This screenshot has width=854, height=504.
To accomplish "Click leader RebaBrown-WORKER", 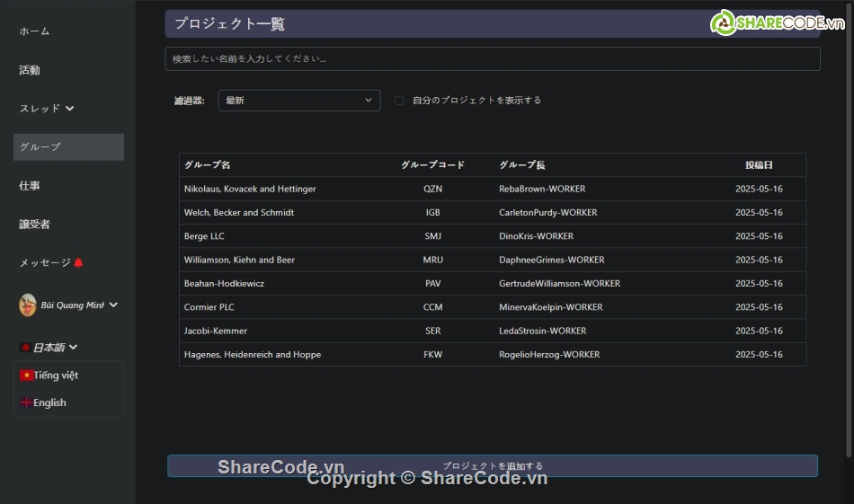I will [x=542, y=189].
